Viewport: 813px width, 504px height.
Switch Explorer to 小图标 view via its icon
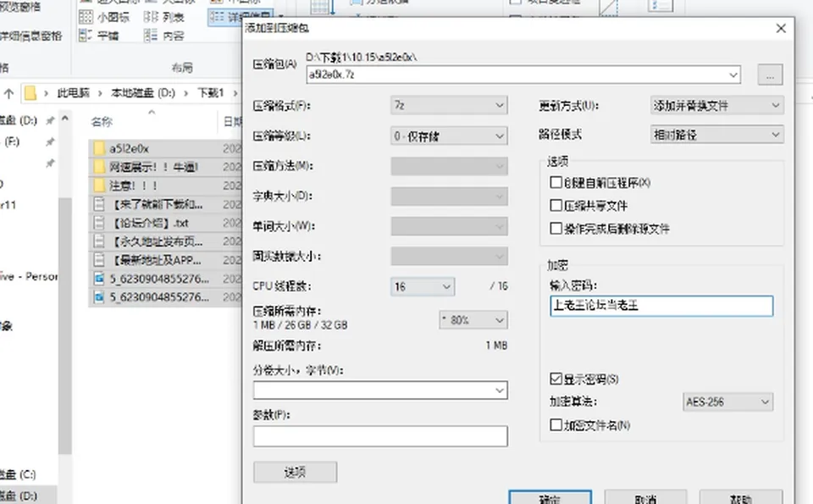click(x=86, y=17)
